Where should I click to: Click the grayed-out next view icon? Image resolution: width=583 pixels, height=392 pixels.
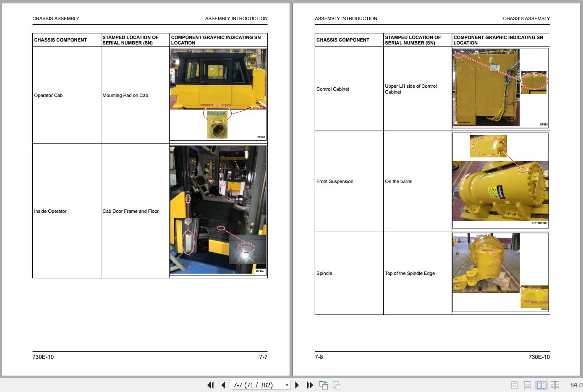tap(337, 385)
